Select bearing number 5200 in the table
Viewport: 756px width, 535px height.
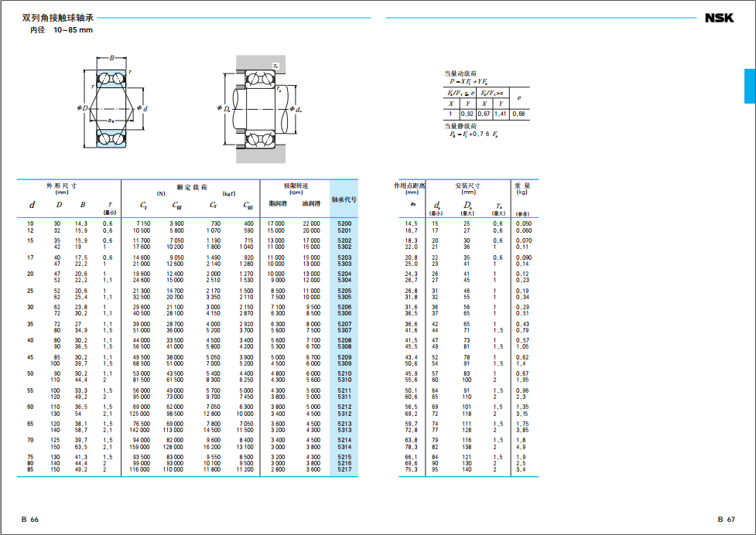click(344, 223)
